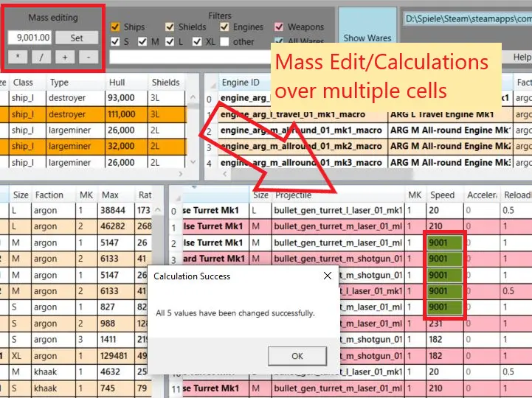This screenshot has width=532, height=398.
Task: Select shield Max cell 4632 for khaak
Action: 116,372
